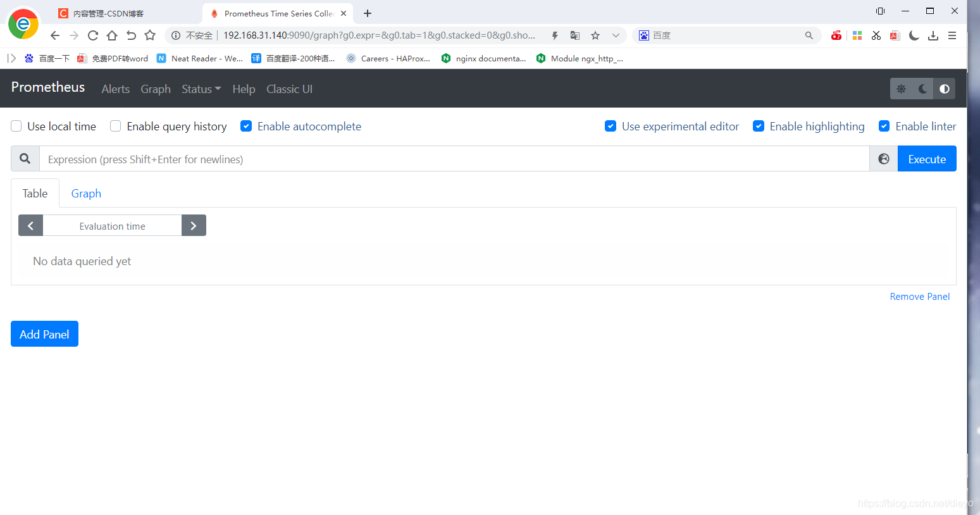Open metrics explorer globe icon
This screenshot has width=980, height=515.
coord(884,159)
